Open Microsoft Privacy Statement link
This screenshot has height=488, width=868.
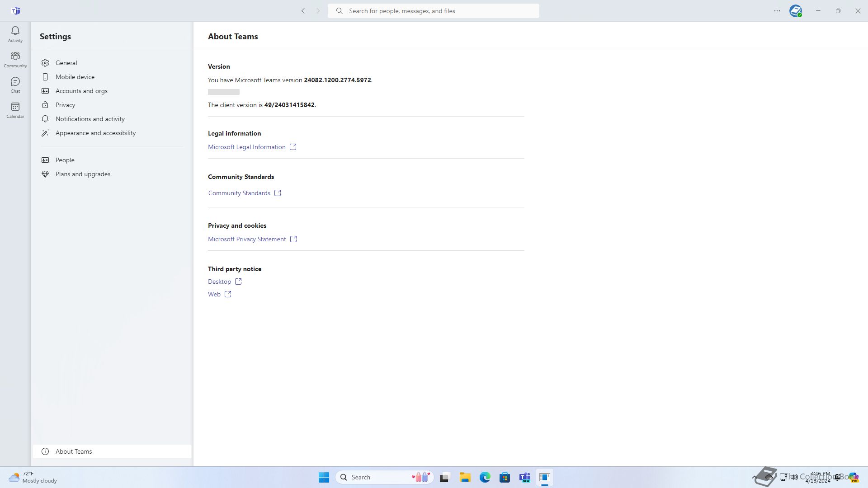247,239
